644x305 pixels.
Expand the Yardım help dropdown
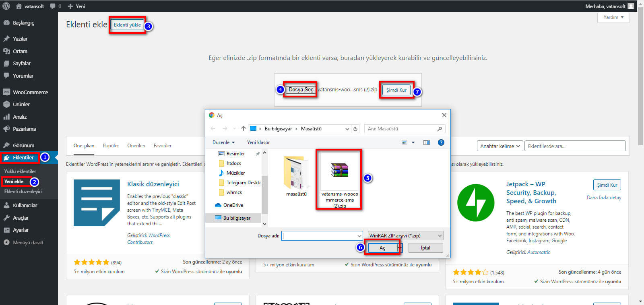613,17
